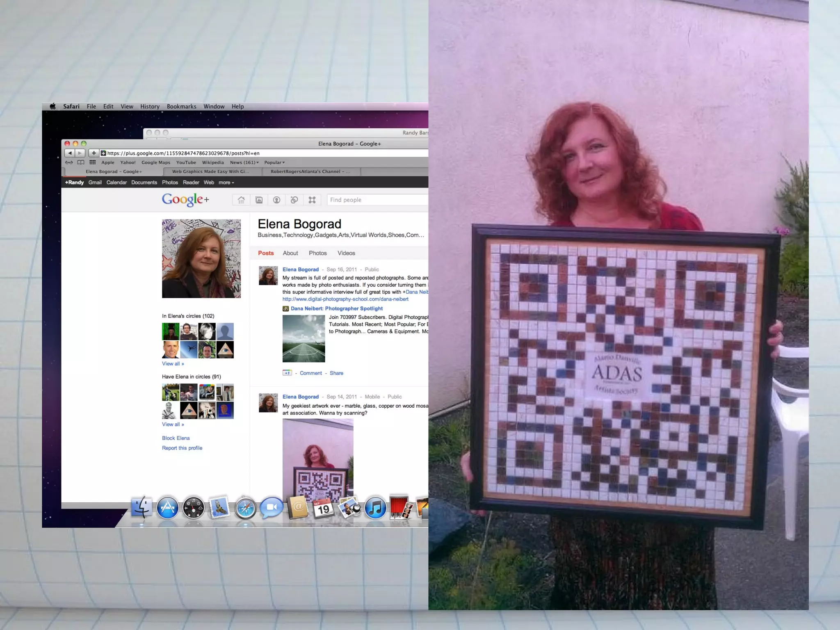Click the Google+ Photos toolbar icon
Viewport: 840px width, 630px height.
tap(259, 200)
